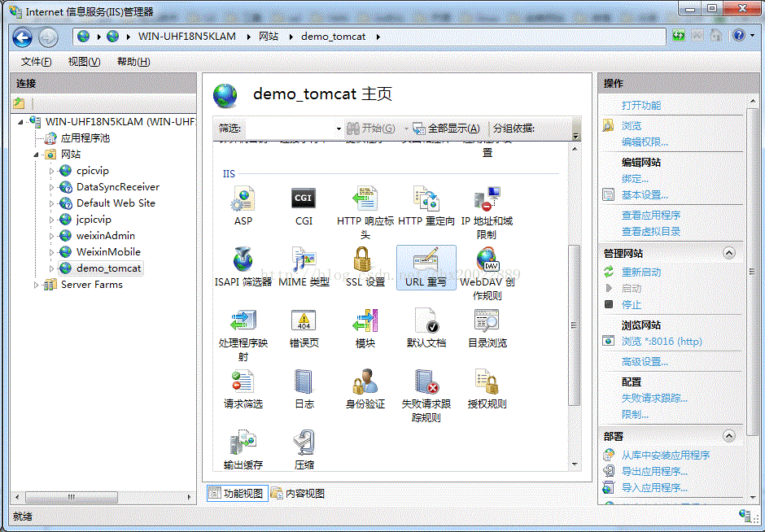Open HTTP 响应标头 feature
The height and width of the screenshot is (532, 765).
coord(365,212)
